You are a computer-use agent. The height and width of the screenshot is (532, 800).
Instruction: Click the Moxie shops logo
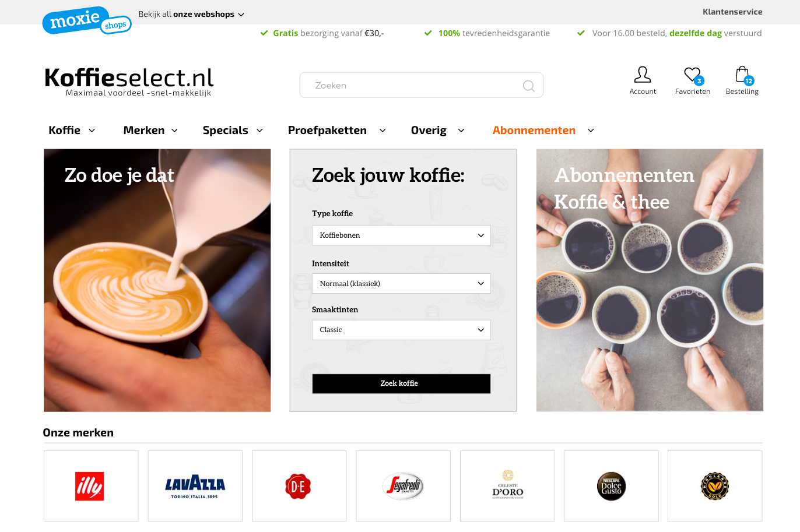pyautogui.click(x=87, y=20)
